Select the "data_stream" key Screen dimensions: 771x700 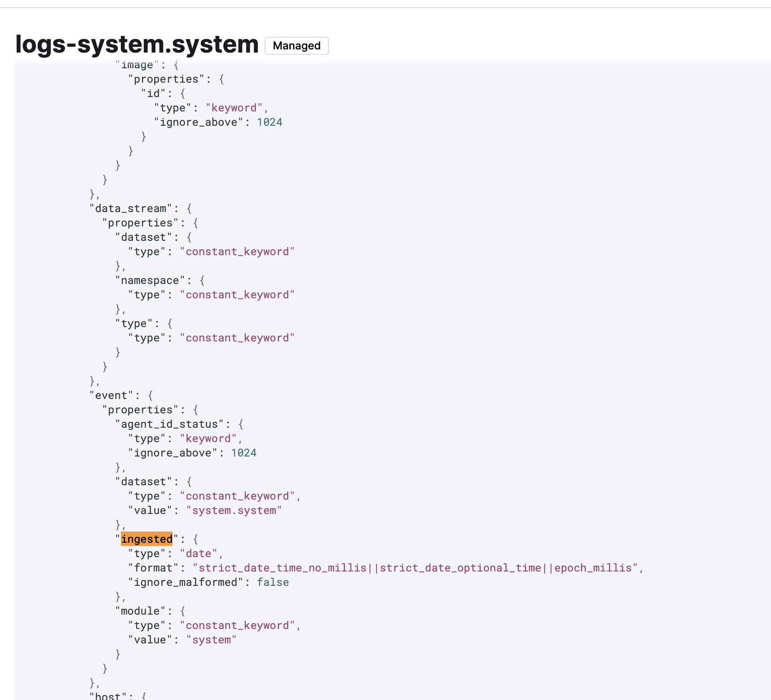(x=131, y=208)
